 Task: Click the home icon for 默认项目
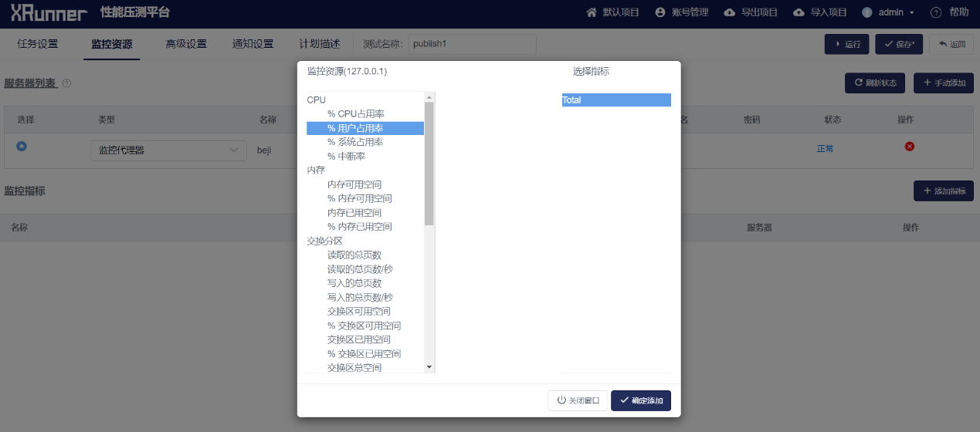[x=592, y=12]
